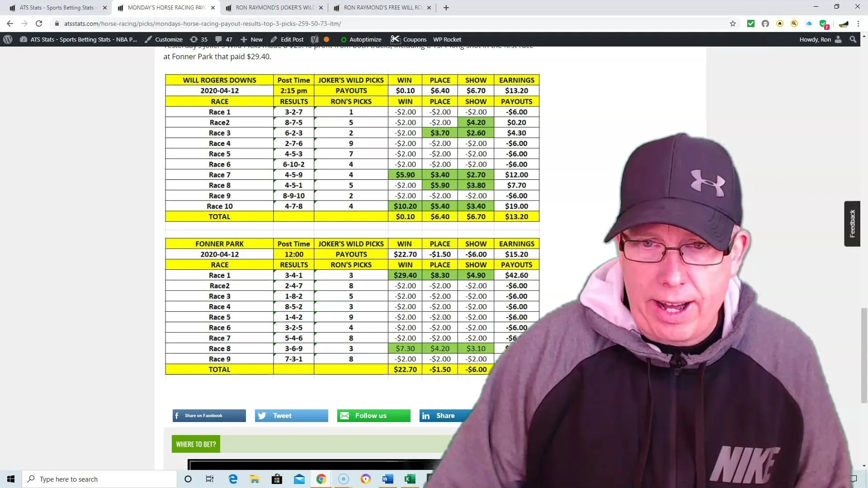Click $19.00 payout in Race 10 row

point(516,206)
